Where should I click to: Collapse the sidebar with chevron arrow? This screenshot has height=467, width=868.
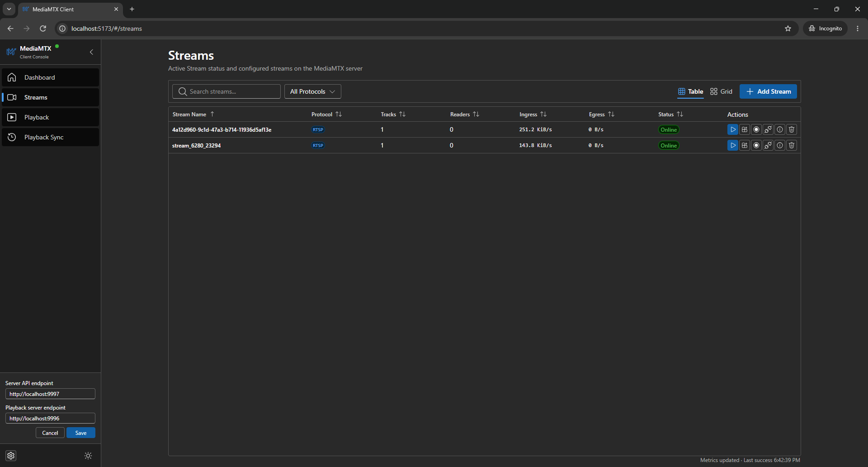coord(91,52)
